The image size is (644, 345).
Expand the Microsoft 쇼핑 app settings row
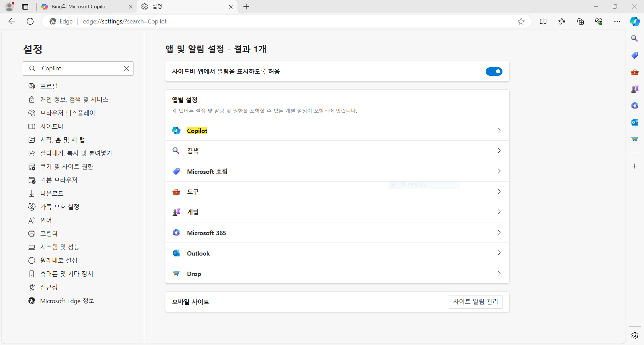pyautogui.click(x=337, y=171)
